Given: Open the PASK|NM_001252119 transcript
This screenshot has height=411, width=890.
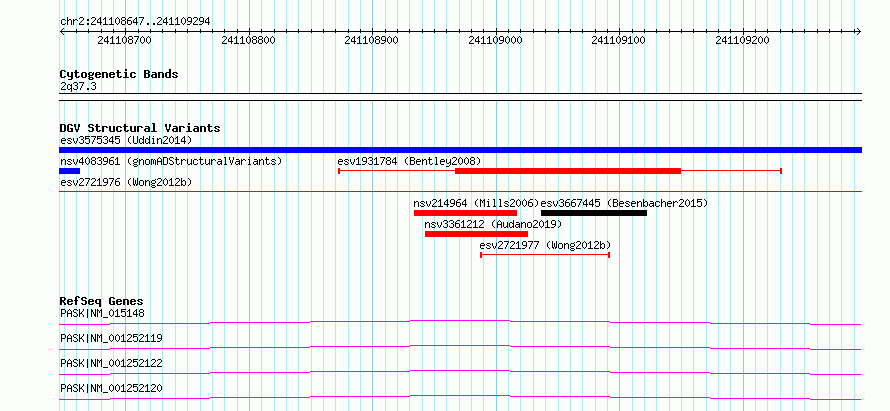Looking at the screenshot, I should [111, 338].
